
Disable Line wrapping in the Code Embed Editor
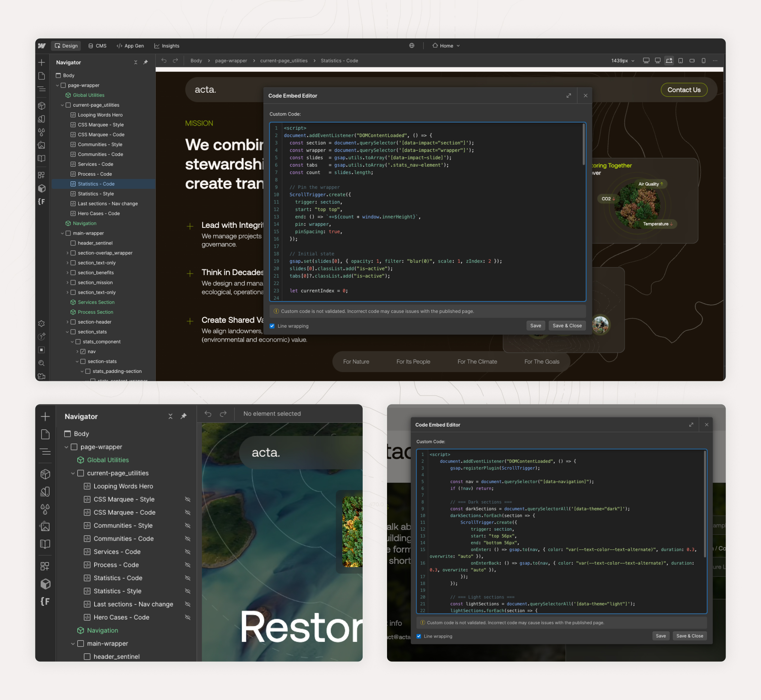(272, 326)
